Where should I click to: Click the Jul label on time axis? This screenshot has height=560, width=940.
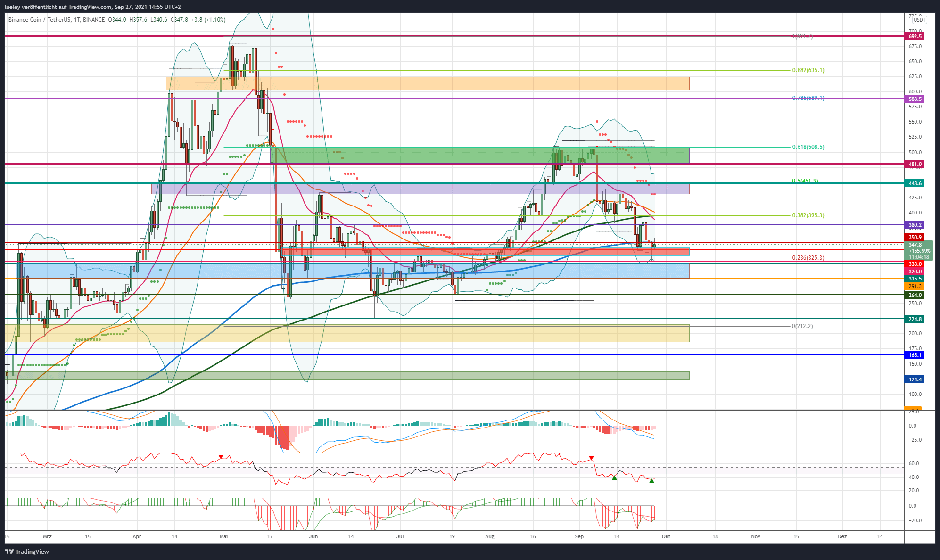[400, 536]
